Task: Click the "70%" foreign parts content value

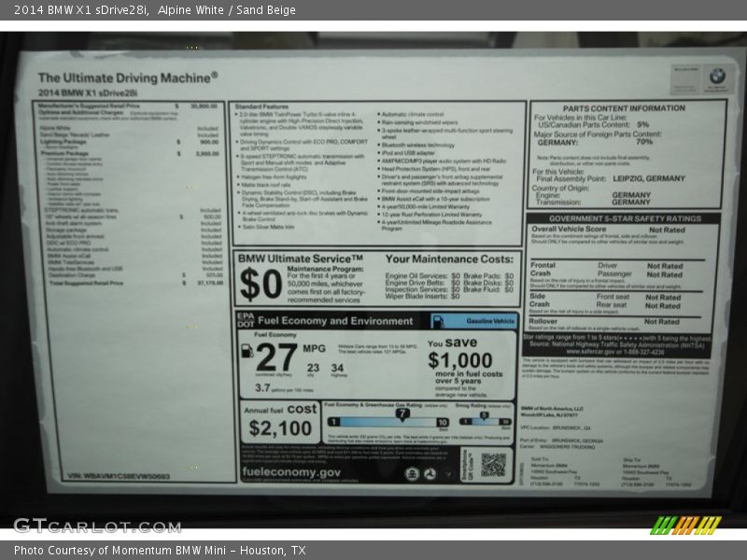Action: click(644, 142)
